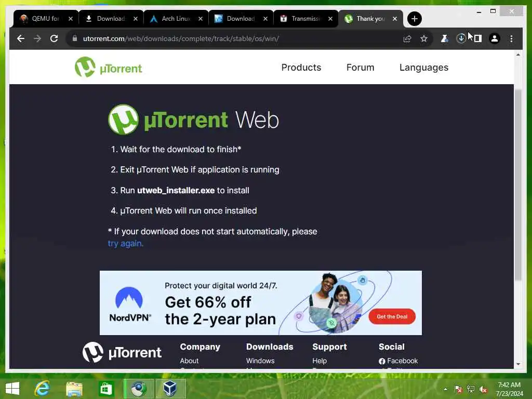Open a new tab with the plus button
This screenshot has width=532, height=399.
[x=414, y=19]
